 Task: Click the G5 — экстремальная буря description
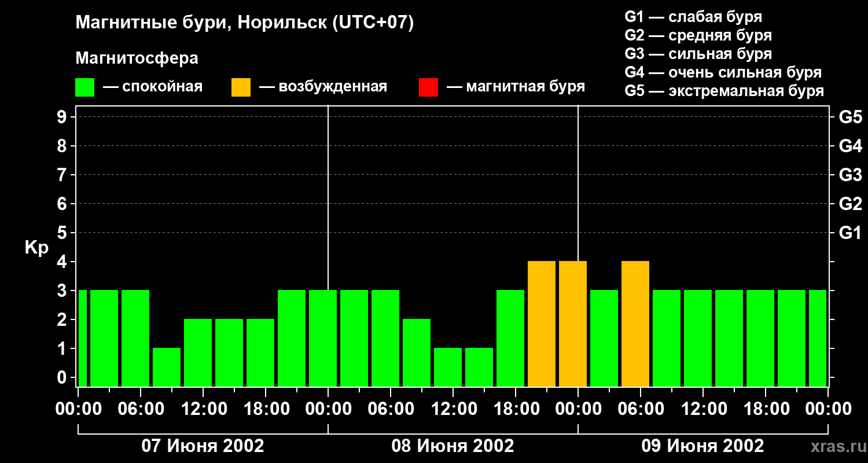click(x=724, y=91)
